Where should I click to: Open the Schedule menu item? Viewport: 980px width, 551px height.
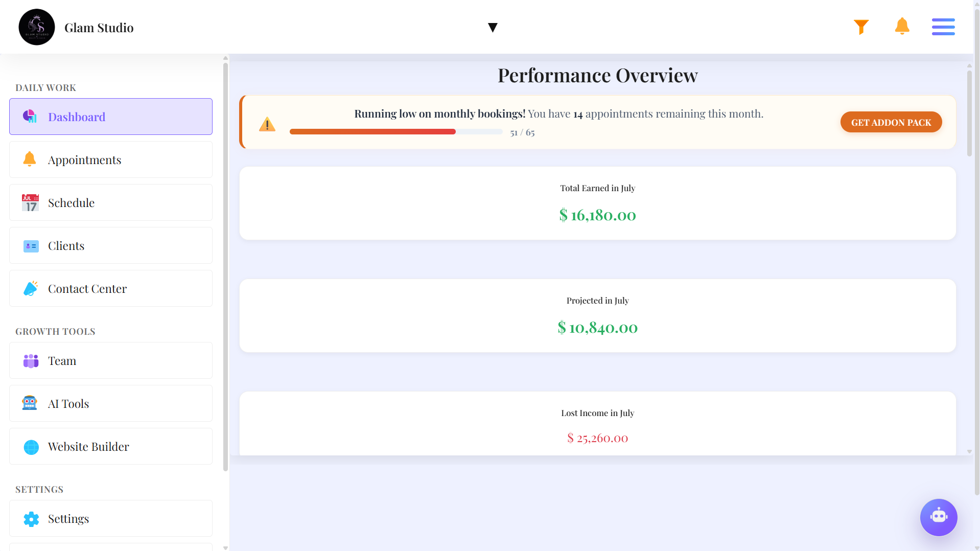point(111,202)
